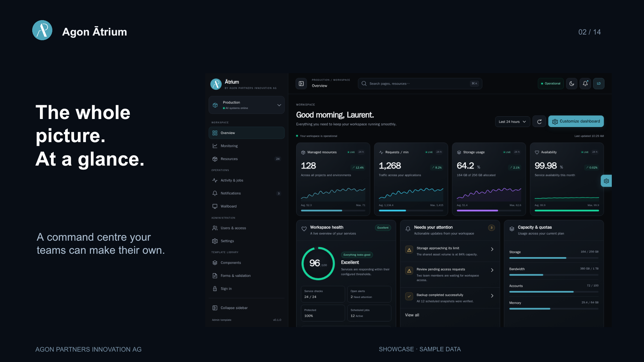Toggle sidebar panel icon in top bar

click(x=301, y=83)
